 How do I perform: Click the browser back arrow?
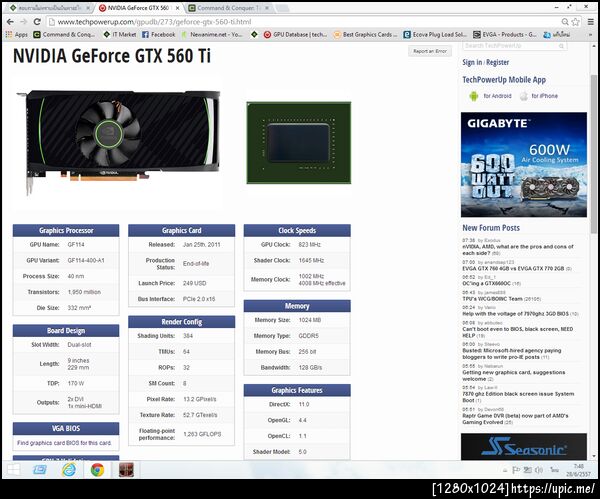click(10, 22)
